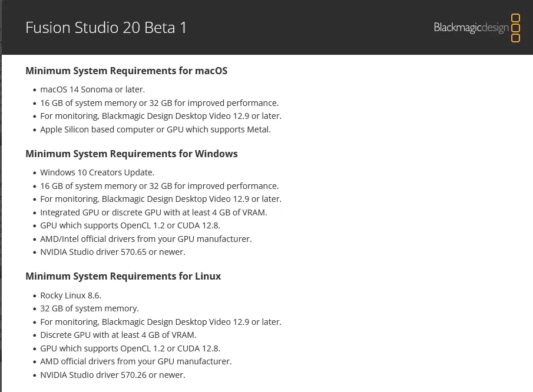This screenshot has height=392, width=533.
Task: Click "macOS 14 Sonoma or later."
Action: 92,89
